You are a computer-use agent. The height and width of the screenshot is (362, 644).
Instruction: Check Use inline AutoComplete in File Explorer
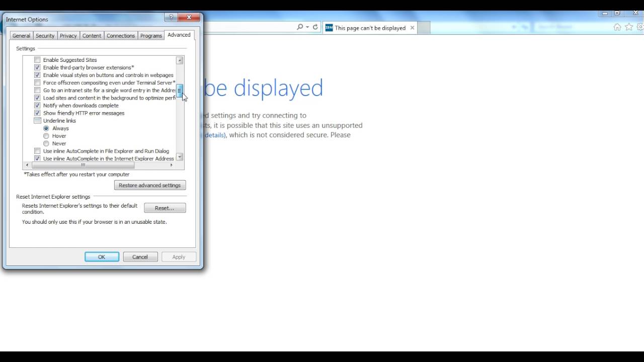pyautogui.click(x=37, y=151)
